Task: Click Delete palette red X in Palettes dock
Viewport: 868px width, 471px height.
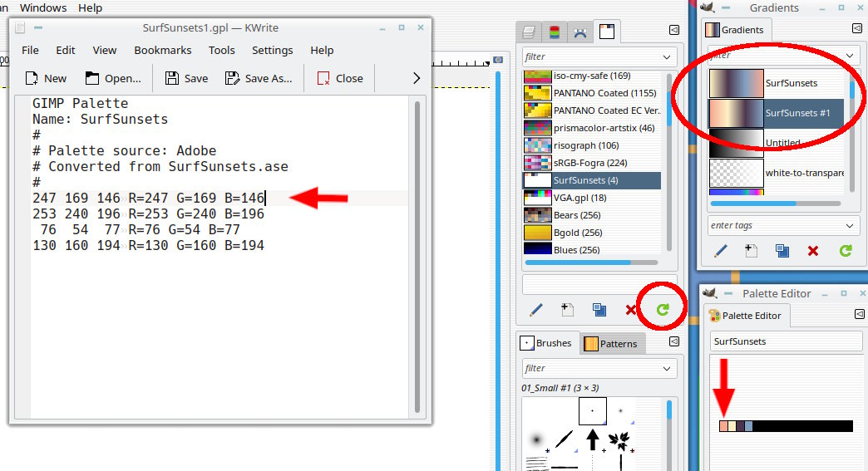Action: pos(630,310)
